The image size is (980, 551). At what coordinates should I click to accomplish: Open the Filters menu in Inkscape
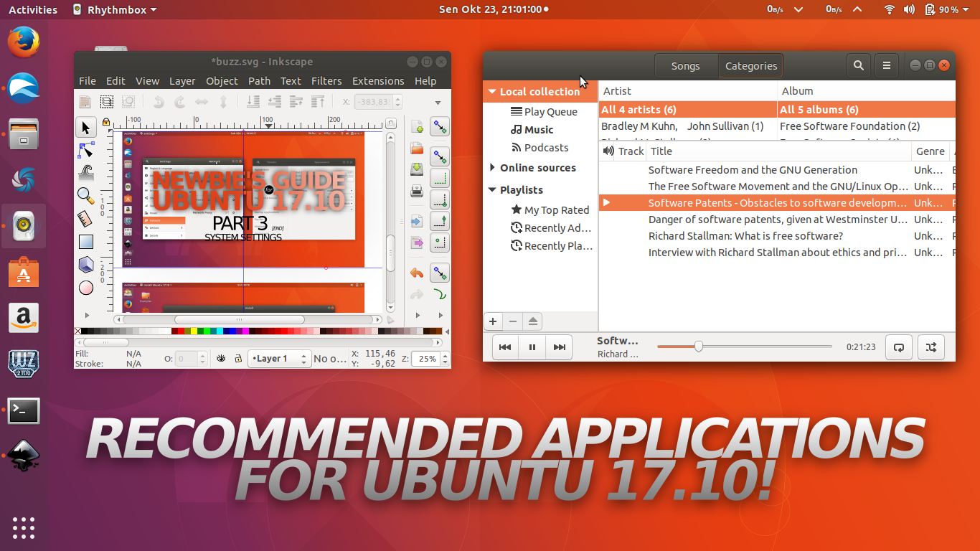[326, 81]
